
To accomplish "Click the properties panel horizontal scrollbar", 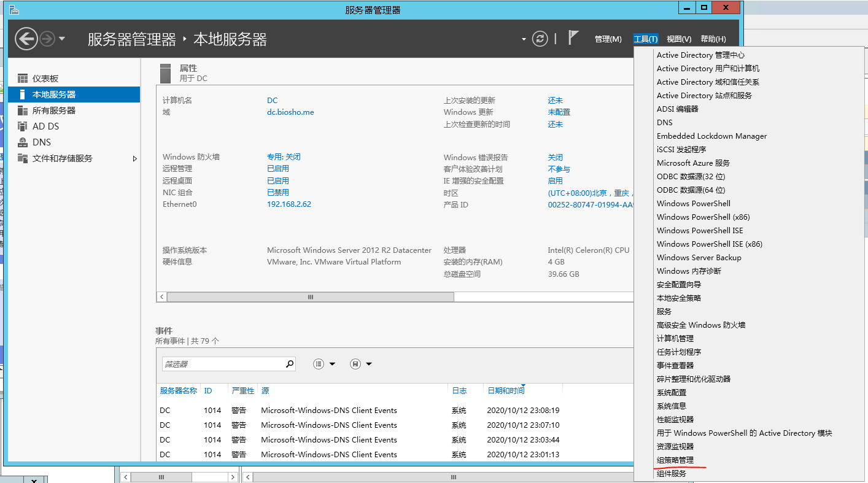I will [310, 297].
